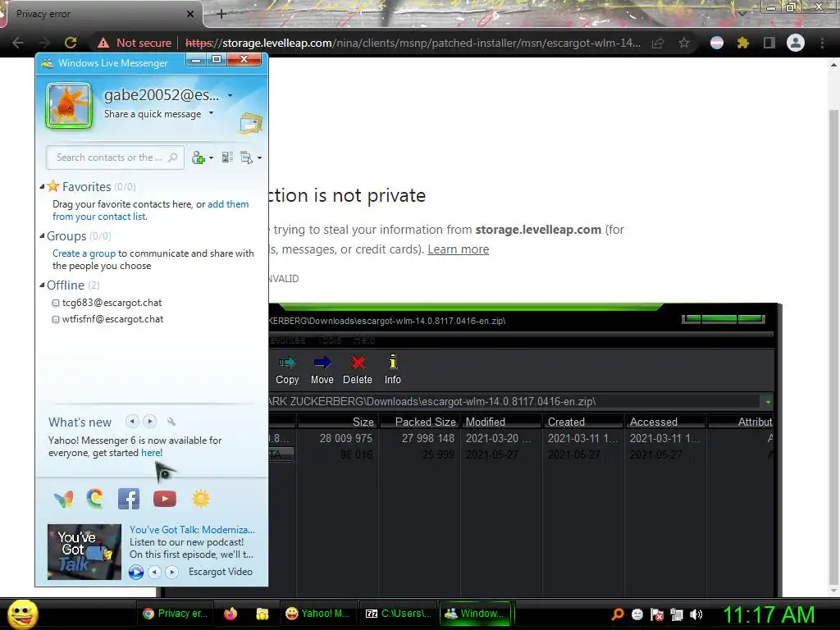Reload the Privacy error page

tap(71, 43)
